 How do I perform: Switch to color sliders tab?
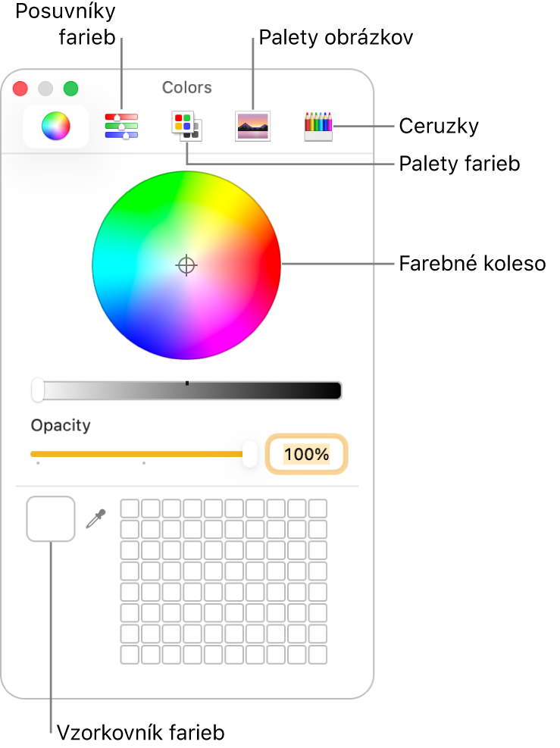click(121, 126)
